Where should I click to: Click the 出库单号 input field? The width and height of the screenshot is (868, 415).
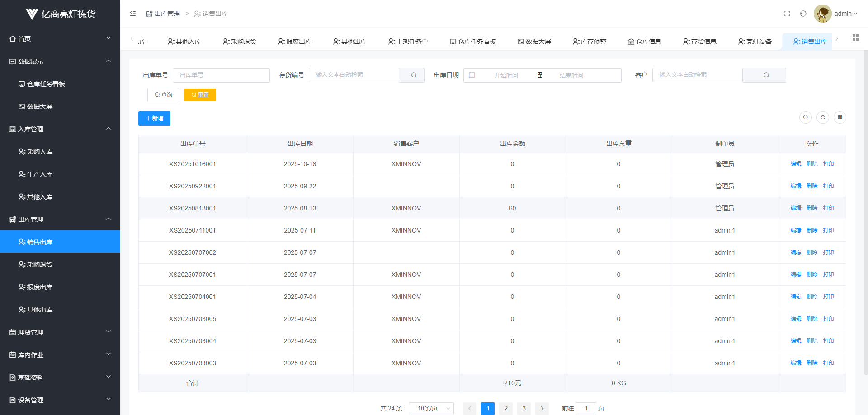coord(221,75)
